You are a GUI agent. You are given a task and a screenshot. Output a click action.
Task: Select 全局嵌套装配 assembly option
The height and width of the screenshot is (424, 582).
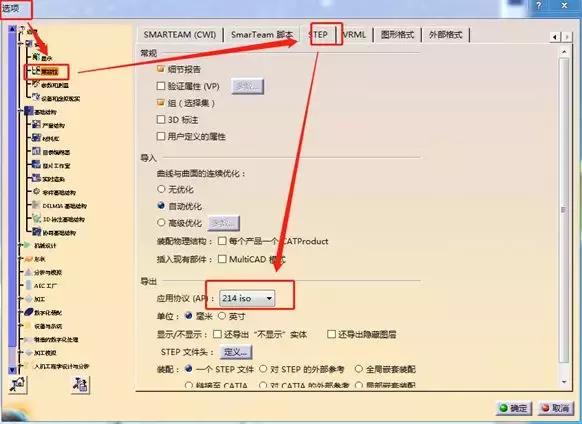[x=359, y=369]
